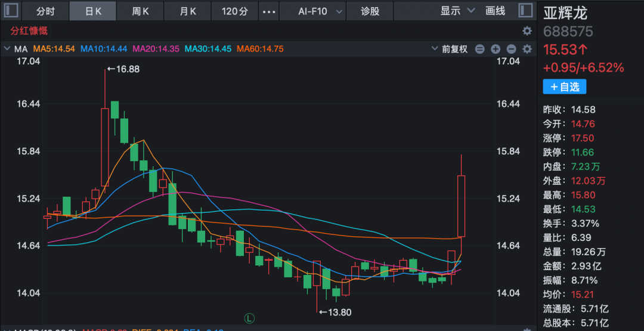Open settings gear beside 分红慷慨 row

(527, 31)
